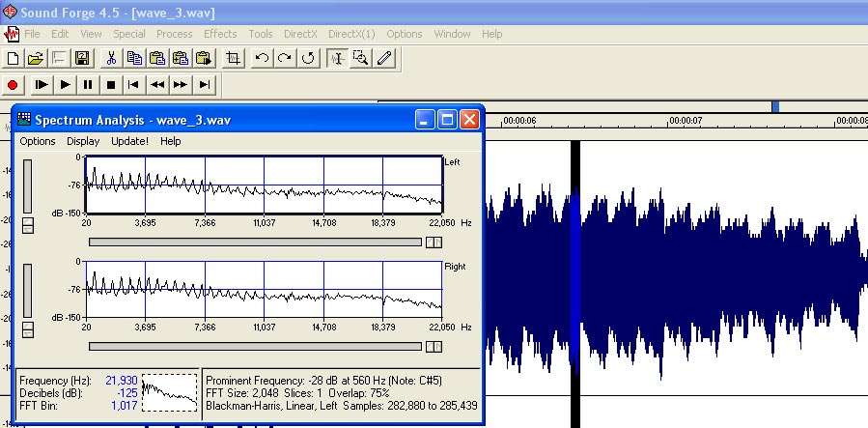868x428 pixels.
Task: Select the Pencil tool icon
Action: tap(384, 58)
